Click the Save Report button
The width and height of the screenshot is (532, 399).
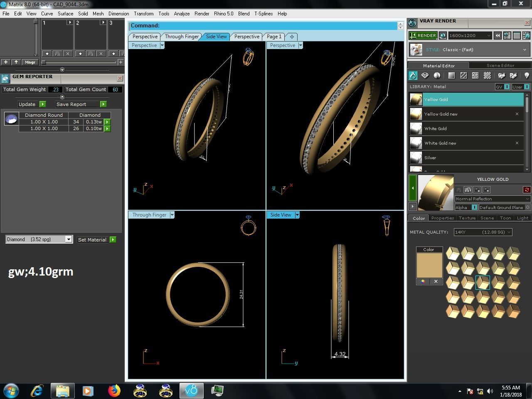coord(81,104)
